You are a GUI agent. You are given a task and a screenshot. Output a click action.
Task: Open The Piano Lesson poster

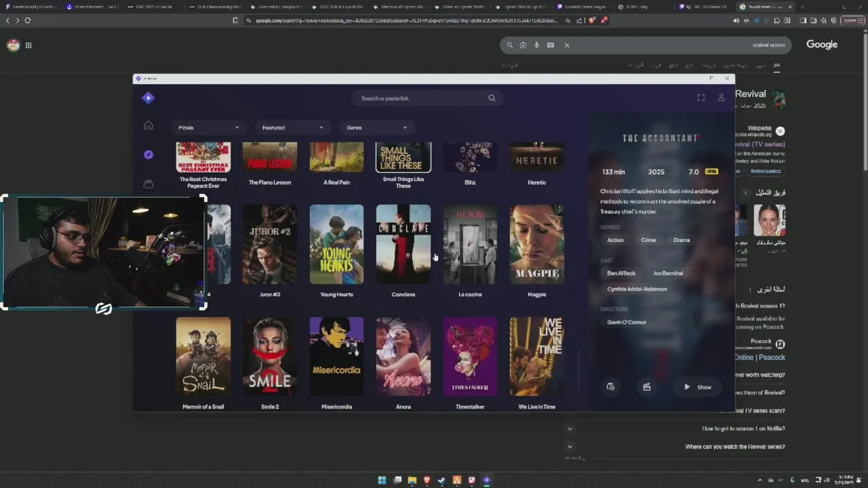point(270,157)
